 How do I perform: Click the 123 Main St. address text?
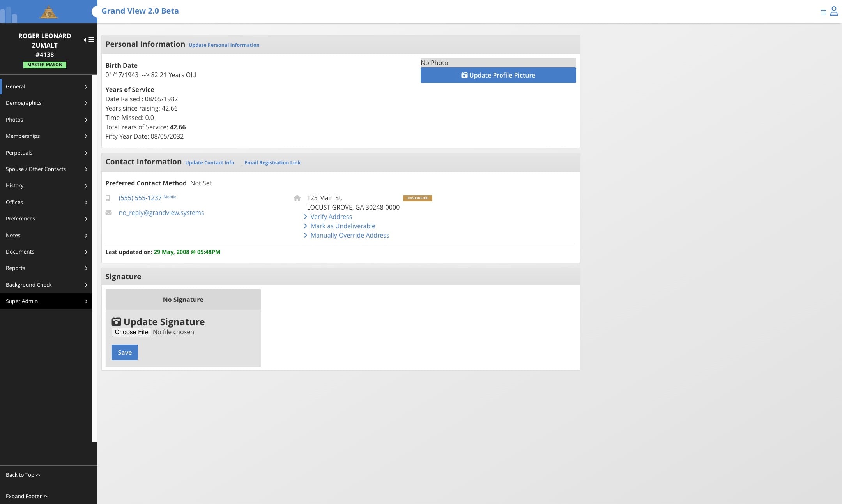[x=324, y=198]
